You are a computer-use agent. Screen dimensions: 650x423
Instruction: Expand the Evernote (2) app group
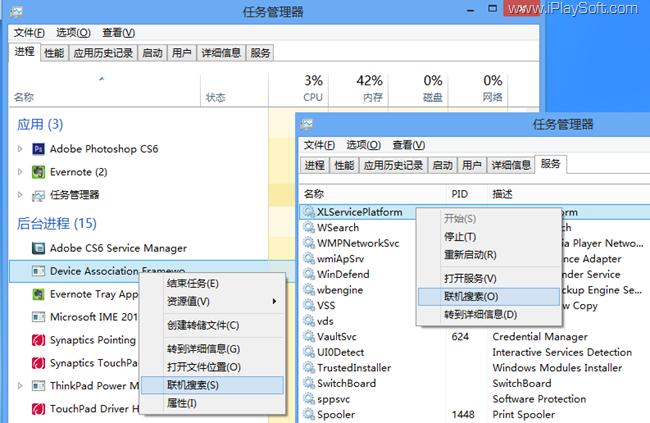pyautogui.click(x=20, y=172)
